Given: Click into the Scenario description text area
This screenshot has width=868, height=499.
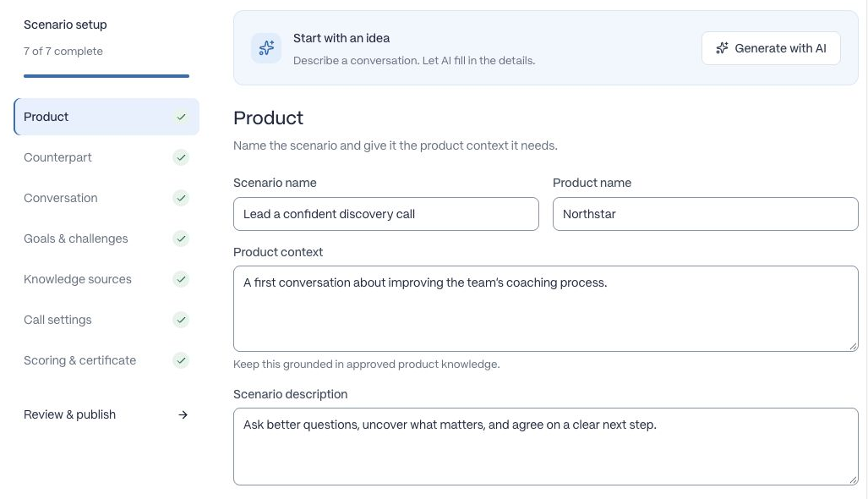Looking at the screenshot, I should pos(546,447).
